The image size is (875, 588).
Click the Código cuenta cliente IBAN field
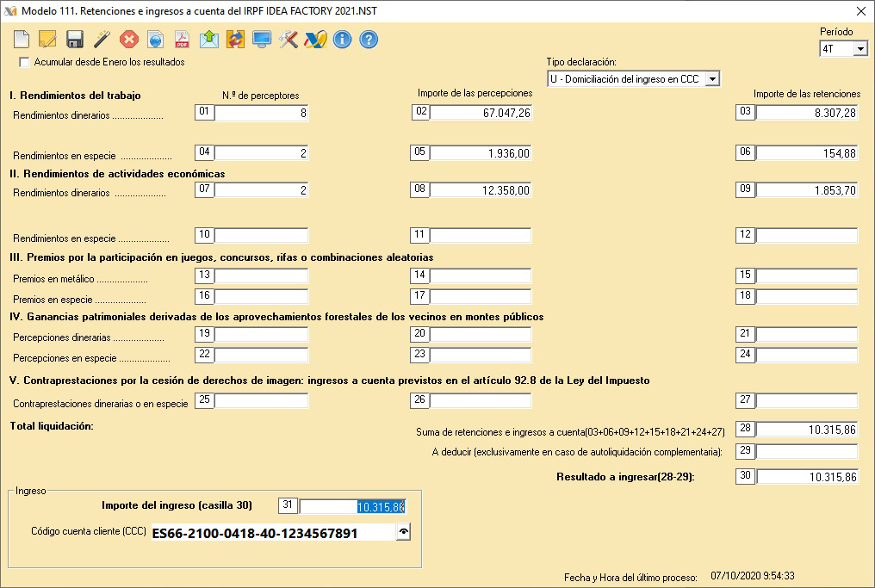274,533
